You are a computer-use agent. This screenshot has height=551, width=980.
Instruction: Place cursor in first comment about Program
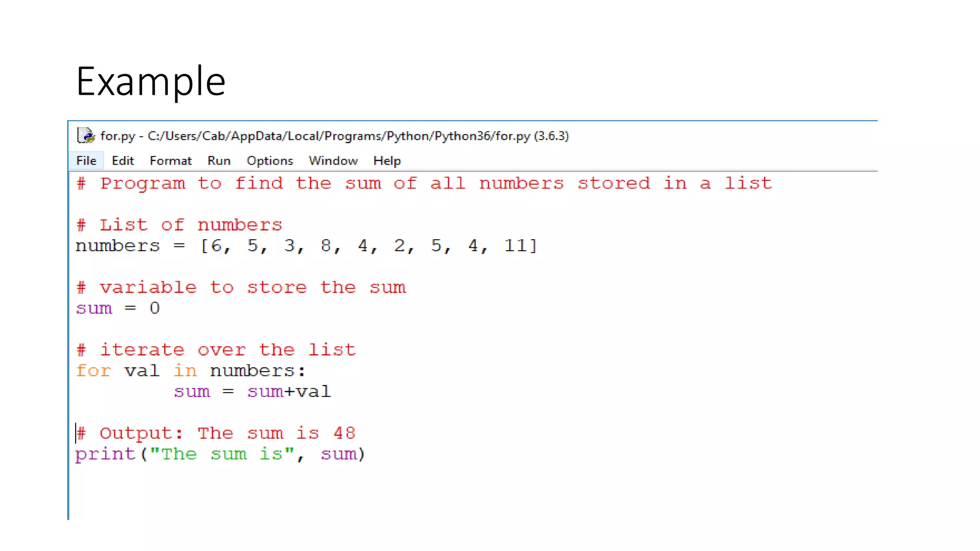(423, 184)
